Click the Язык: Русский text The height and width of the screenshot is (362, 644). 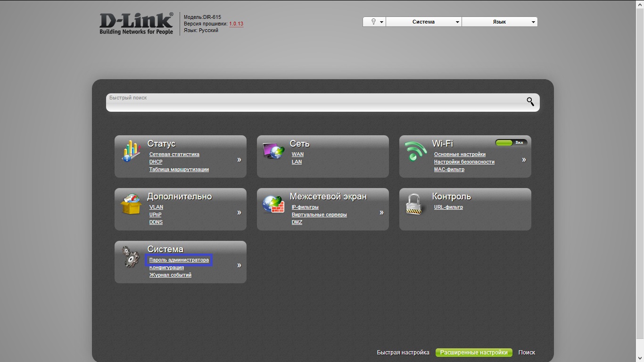point(201,30)
